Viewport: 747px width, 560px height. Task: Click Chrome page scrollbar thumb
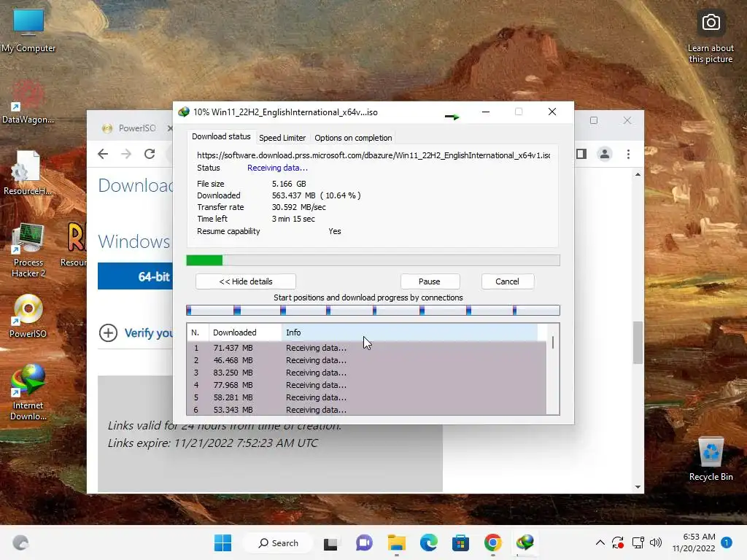[x=638, y=343]
